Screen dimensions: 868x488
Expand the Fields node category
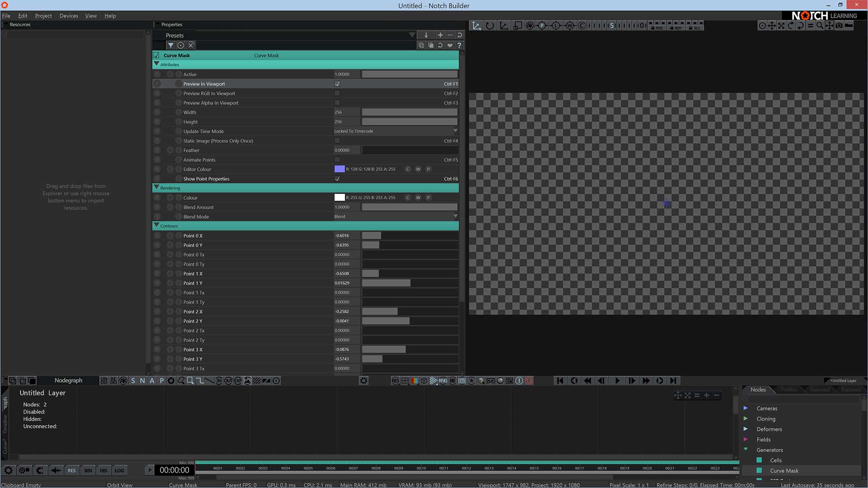click(745, 439)
